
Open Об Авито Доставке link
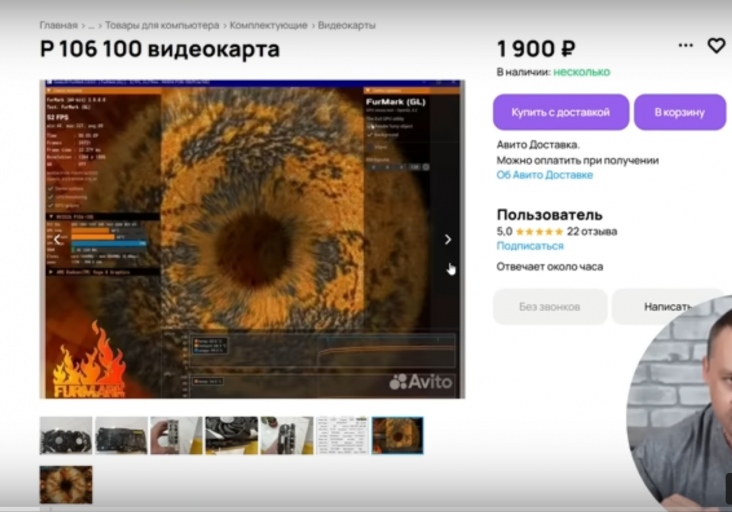point(545,175)
